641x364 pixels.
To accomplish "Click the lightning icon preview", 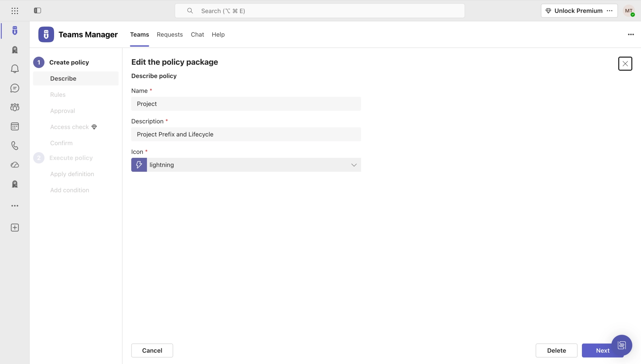I will point(139,165).
